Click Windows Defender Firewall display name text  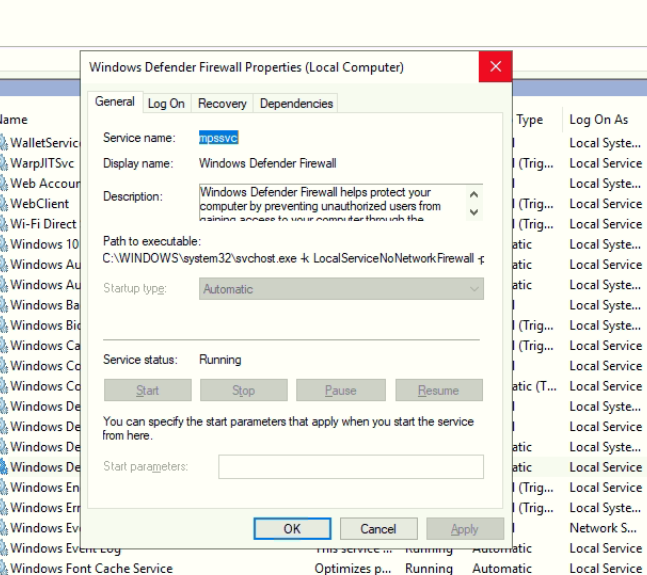(267, 163)
